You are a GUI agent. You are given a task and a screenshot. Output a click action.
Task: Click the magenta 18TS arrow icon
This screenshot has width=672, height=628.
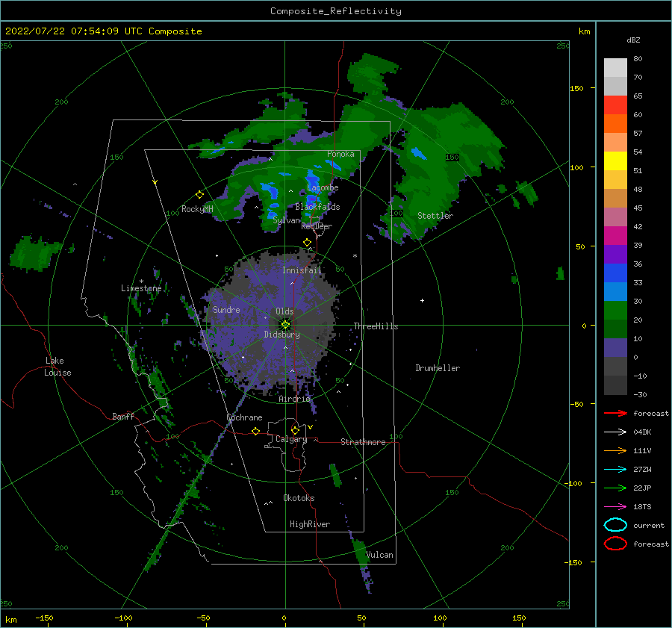[x=615, y=507]
